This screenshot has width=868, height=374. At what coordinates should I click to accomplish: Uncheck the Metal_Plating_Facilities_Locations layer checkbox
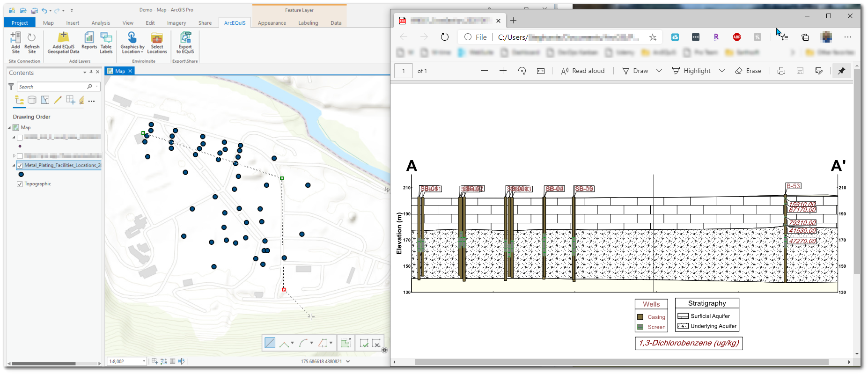[x=20, y=165]
